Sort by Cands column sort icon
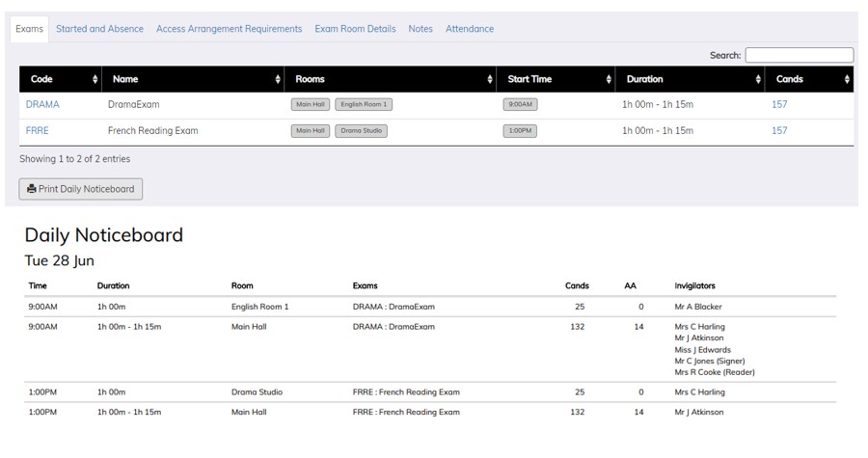The image size is (868, 458). pyautogui.click(x=847, y=79)
